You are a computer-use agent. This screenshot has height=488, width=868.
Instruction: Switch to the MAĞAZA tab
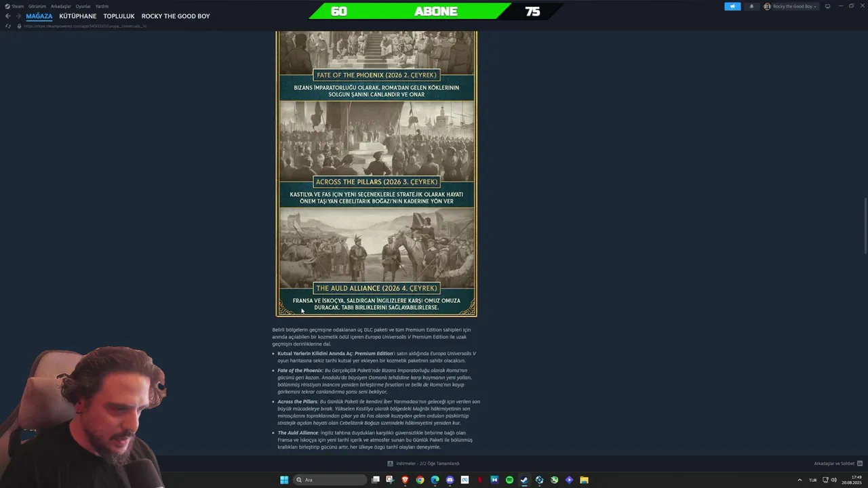pyautogui.click(x=39, y=16)
